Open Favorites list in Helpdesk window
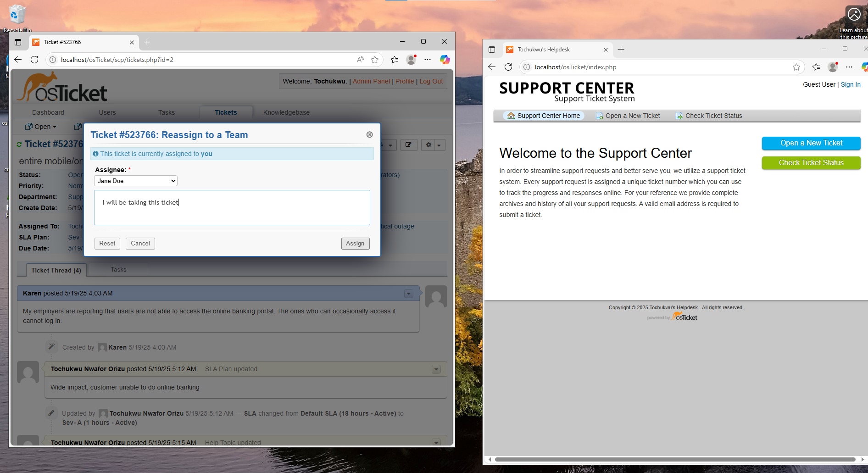 coord(816,67)
